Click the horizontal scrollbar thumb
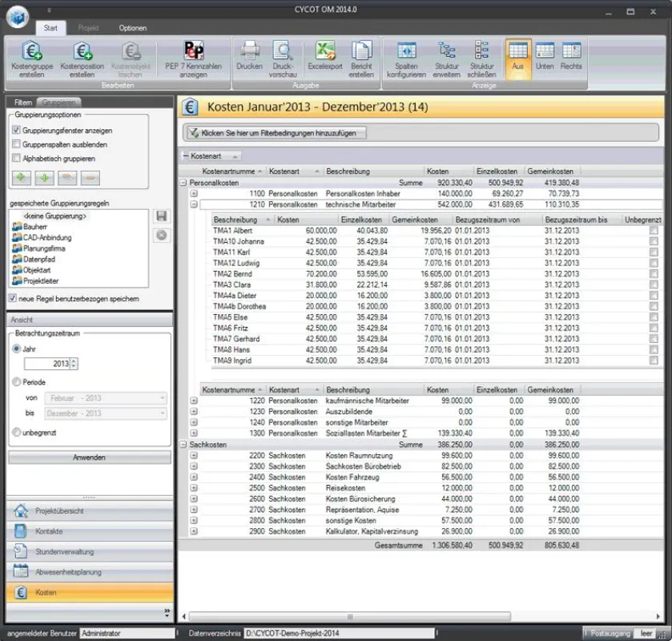Viewport: 672px width, 641px height. [350, 616]
